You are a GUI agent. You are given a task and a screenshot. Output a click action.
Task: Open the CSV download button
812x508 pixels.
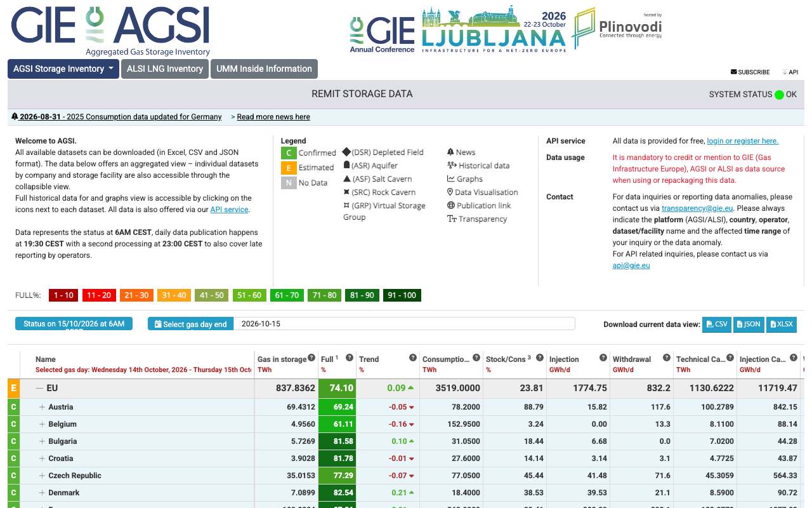click(x=717, y=324)
